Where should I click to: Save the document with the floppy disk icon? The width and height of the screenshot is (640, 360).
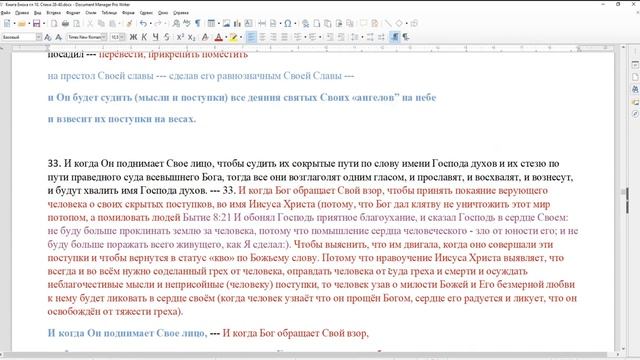tap(37, 23)
